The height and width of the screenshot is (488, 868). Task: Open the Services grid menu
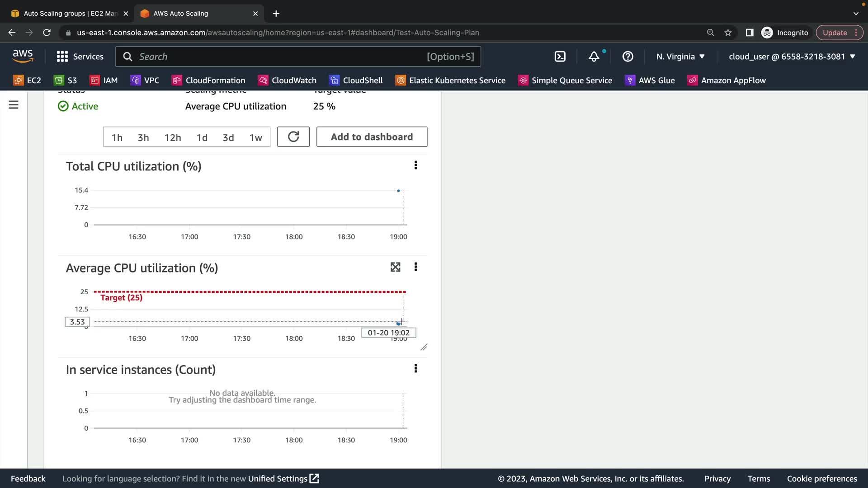(x=80, y=56)
